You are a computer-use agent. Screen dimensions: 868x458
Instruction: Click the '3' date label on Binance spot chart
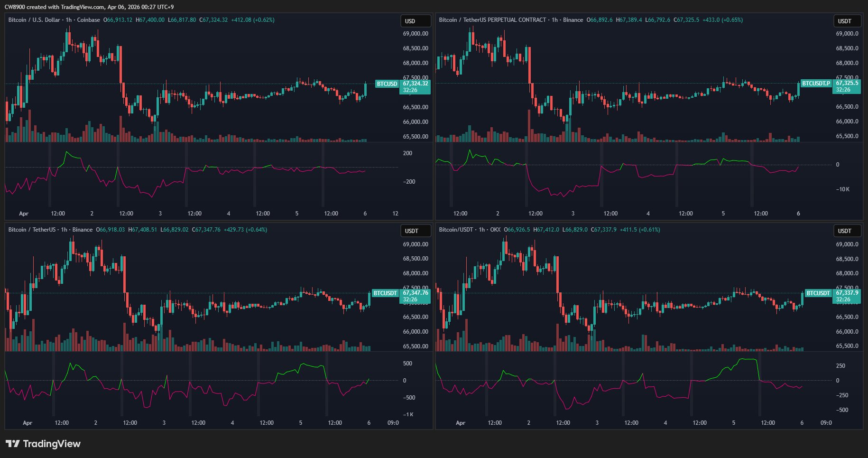tap(164, 423)
